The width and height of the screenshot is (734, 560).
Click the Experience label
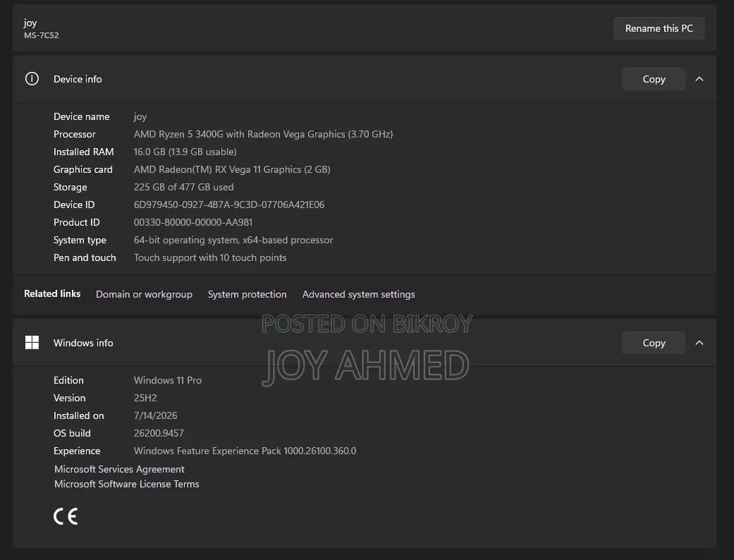(77, 451)
